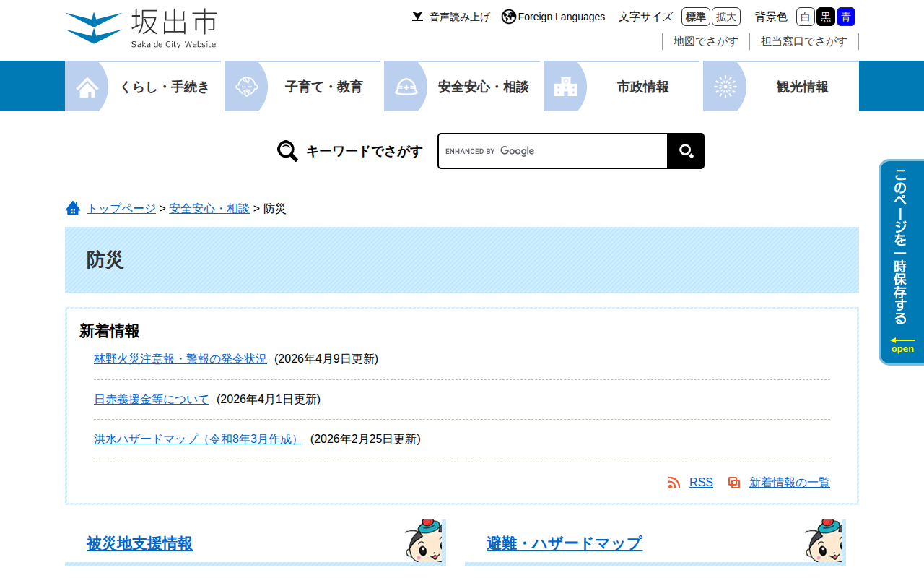
Task: Click the house icon in くらし・手続き
Action: 87,87
